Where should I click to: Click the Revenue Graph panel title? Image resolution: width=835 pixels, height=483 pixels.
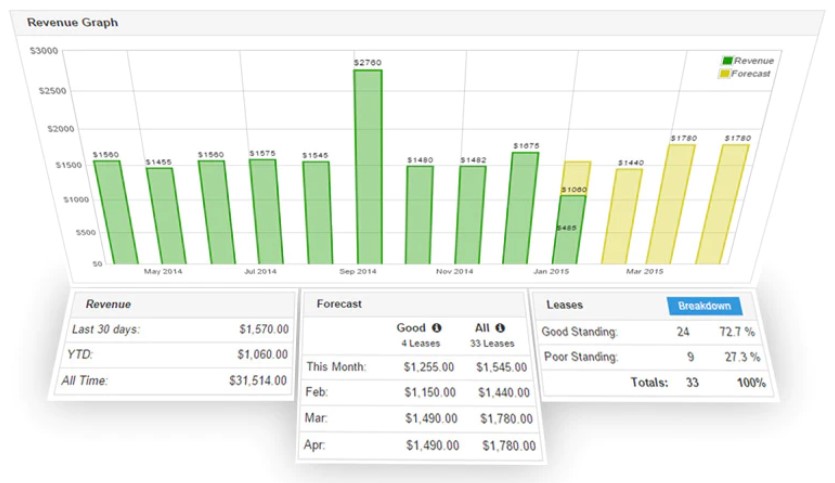pos(72,22)
